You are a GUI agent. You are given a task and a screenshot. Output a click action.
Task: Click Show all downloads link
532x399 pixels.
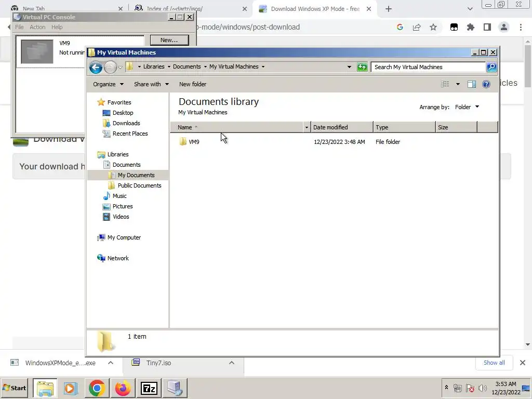[x=494, y=363]
